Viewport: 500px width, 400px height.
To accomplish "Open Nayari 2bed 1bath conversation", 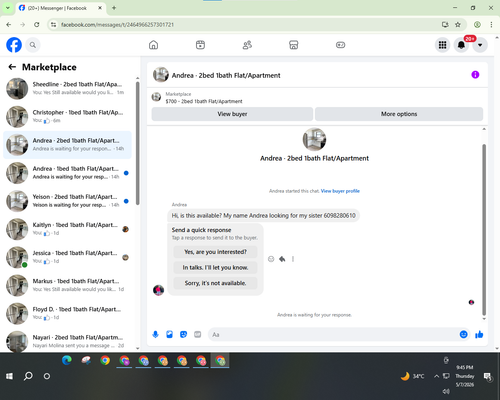I will pos(67,341).
